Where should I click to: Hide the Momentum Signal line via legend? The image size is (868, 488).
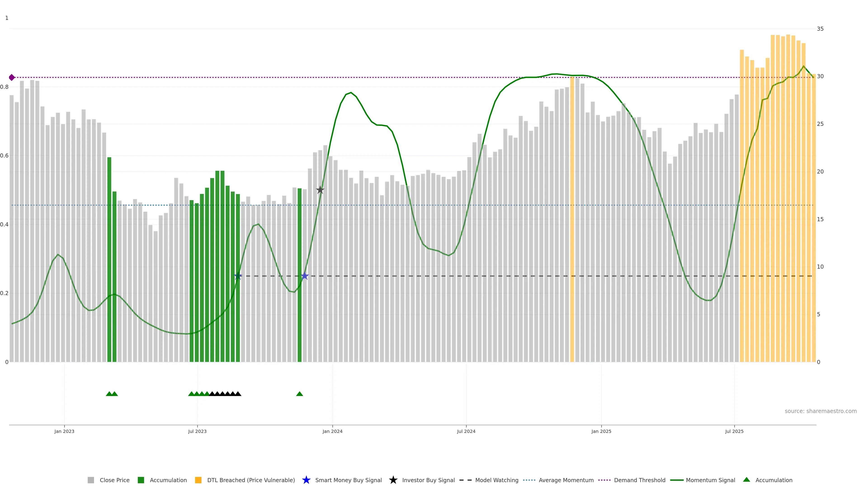[710, 480]
